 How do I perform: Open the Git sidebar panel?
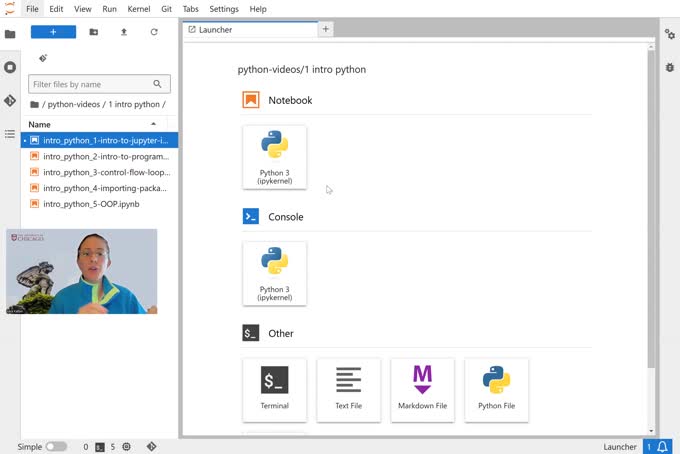(x=10, y=101)
